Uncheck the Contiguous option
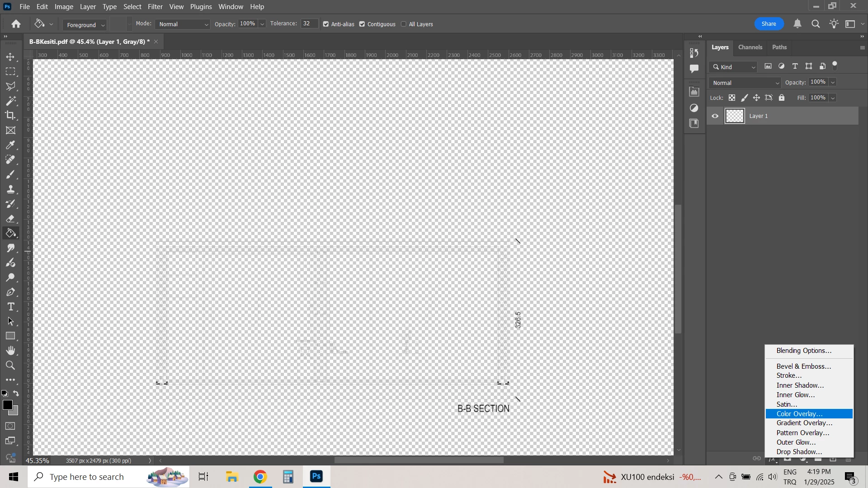Viewport: 868px width, 488px height. point(362,24)
